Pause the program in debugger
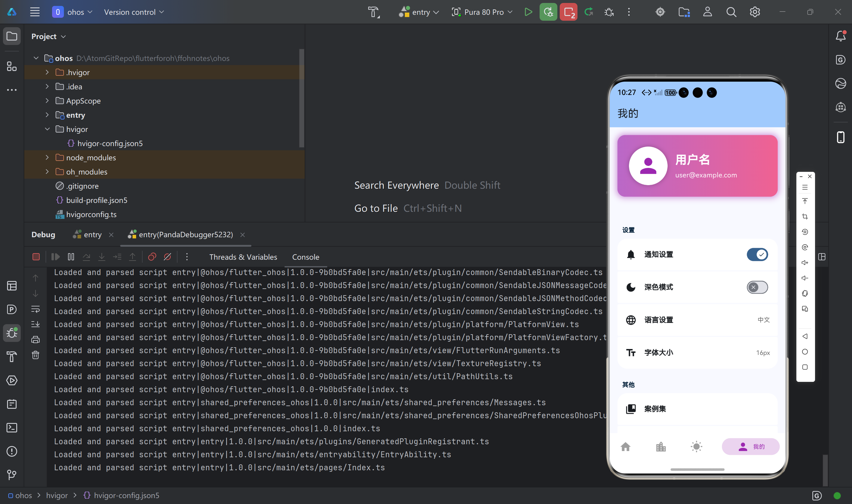This screenshot has width=852, height=504. point(71,257)
